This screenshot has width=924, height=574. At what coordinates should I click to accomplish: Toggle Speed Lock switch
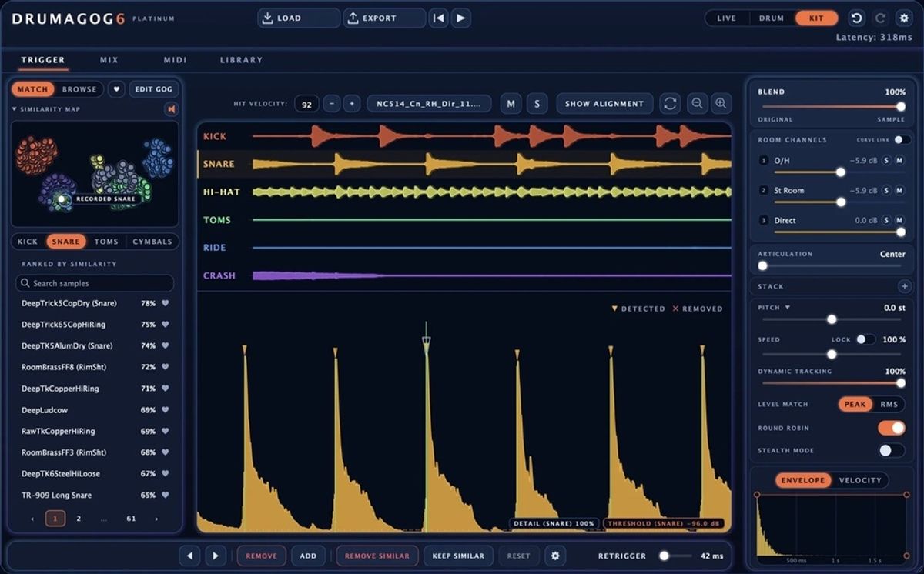(x=865, y=339)
